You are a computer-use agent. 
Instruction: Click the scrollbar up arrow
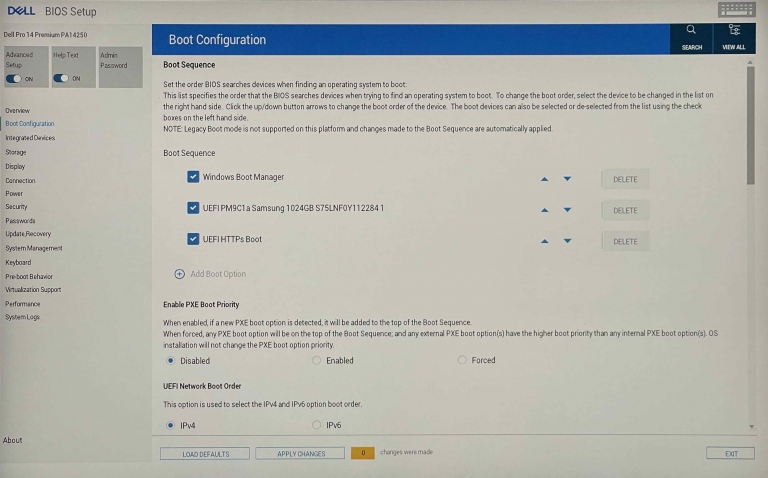750,62
